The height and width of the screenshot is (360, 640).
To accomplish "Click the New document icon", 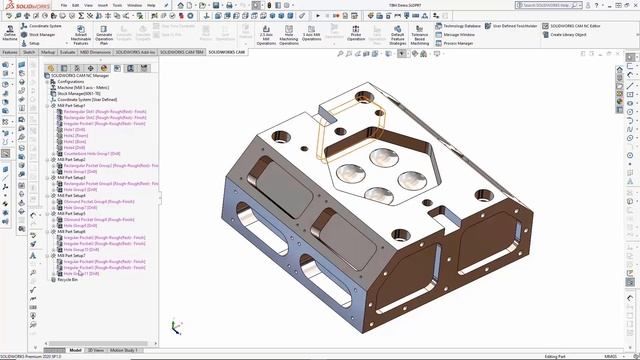I will (189, 5).
